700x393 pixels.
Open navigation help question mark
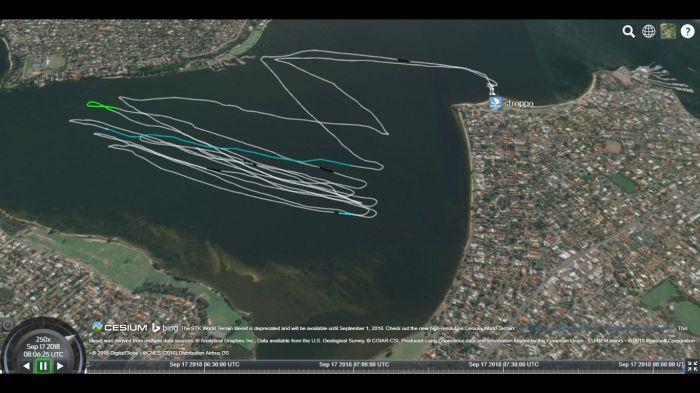click(688, 31)
